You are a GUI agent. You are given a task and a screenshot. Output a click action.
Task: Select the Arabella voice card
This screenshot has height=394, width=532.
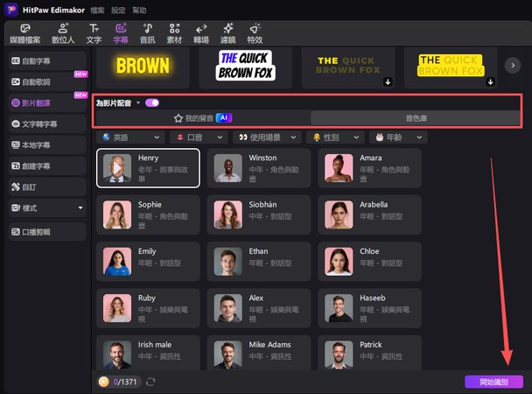(x=370, y=215)
